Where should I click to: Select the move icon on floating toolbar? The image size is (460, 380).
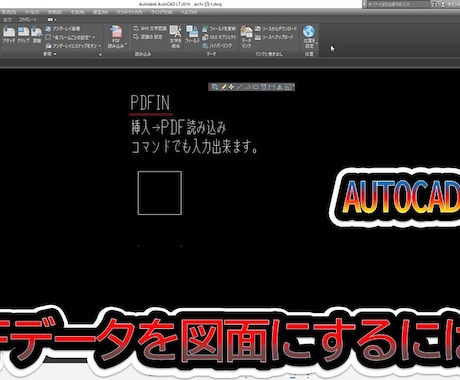(x=231, y=87)
